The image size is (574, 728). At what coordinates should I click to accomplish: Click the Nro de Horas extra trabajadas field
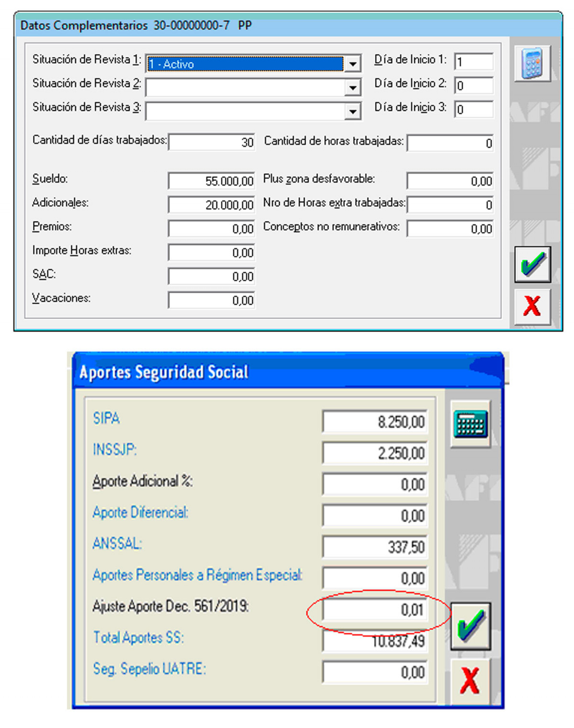point(450,205)
